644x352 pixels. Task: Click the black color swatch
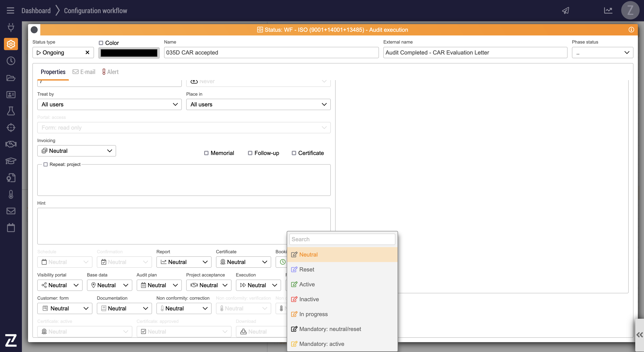click(x=129, y=53)
